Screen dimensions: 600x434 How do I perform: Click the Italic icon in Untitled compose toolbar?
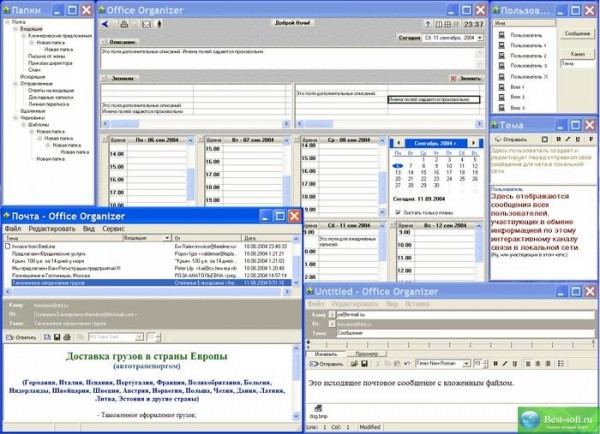tap(505, 364)
